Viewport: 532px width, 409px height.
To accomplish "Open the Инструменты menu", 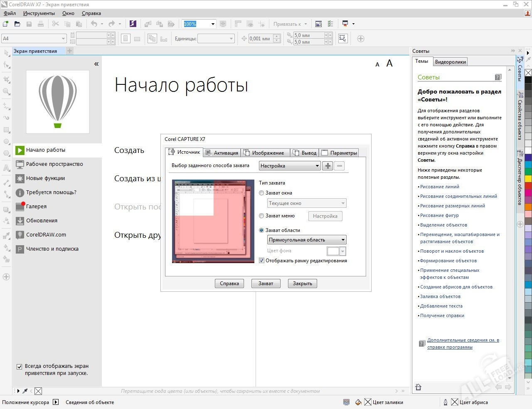I will 39,13.
